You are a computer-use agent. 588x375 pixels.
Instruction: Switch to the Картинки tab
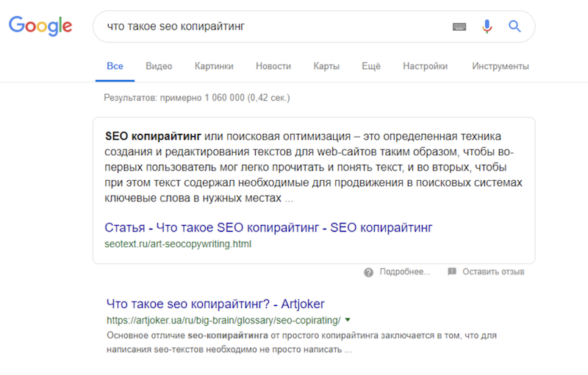click(x=214, y=66)
